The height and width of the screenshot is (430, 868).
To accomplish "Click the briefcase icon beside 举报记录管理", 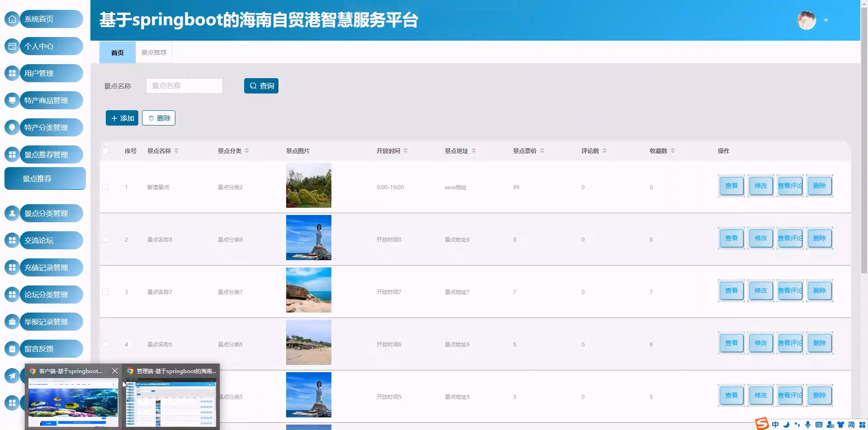I will tap(12, 321).
